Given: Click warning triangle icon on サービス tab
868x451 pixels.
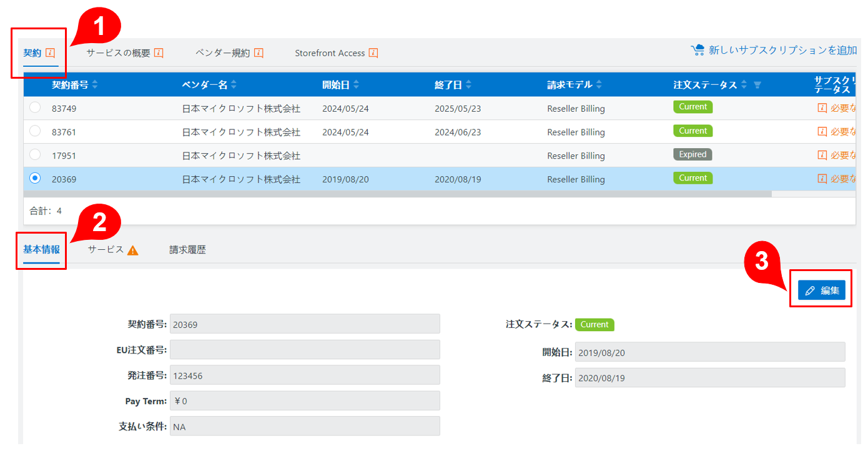Looking at the screenshot, I should 132,250.
